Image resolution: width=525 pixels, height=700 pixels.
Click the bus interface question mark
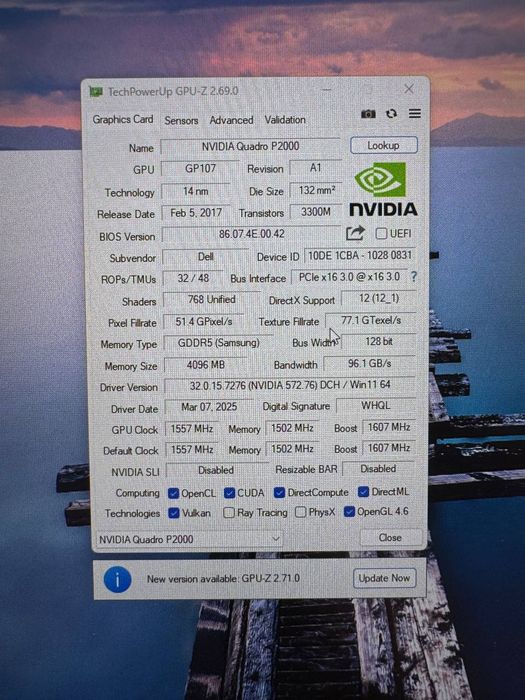click(414, 277)
